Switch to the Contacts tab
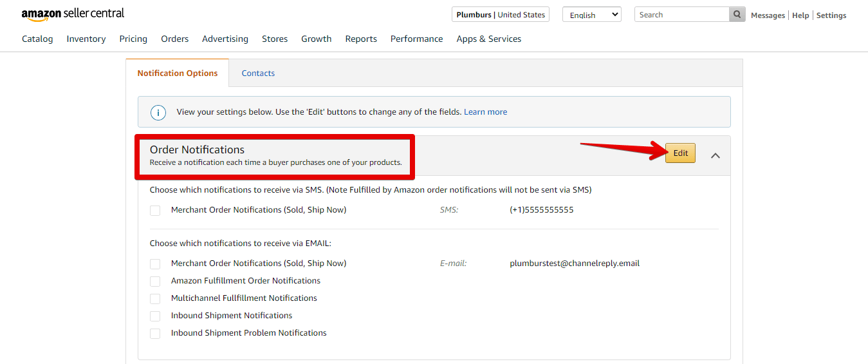This screenshot has height=364, width=868. click(258, 73)
